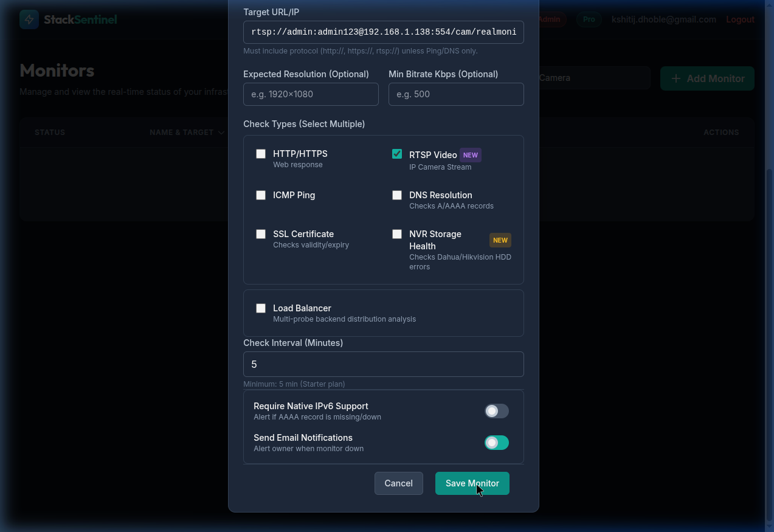This screenshot has width=774, height=532.
Task: Click 'Alert owner when monitor down' text
Action: tap(309, 449)
